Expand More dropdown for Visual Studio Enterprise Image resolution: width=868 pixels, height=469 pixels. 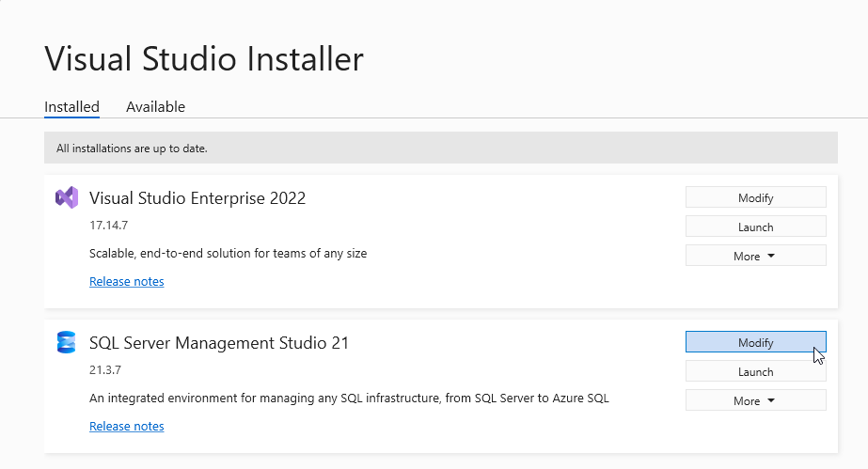755,256
